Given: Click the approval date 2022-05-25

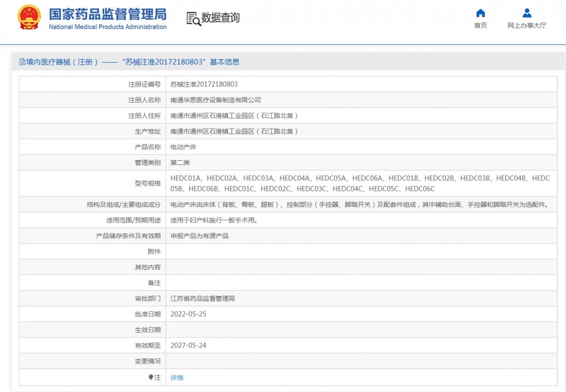Looking at the screenshot, I should [188, 314].
